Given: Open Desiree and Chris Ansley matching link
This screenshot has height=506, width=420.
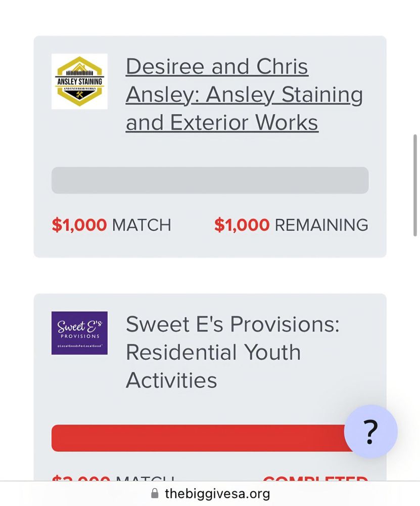Looking at the screenshot, I should tap(244, 95).
